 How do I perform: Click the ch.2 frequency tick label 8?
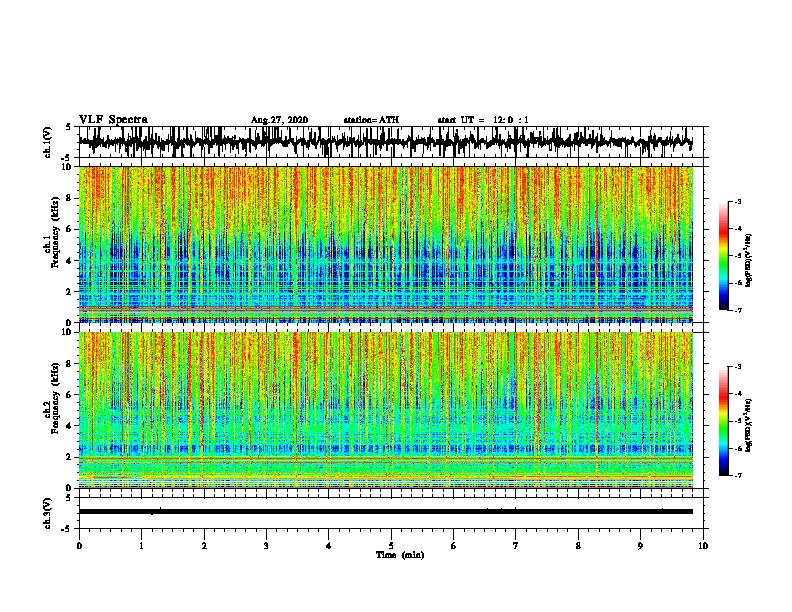tap(71, 364)
